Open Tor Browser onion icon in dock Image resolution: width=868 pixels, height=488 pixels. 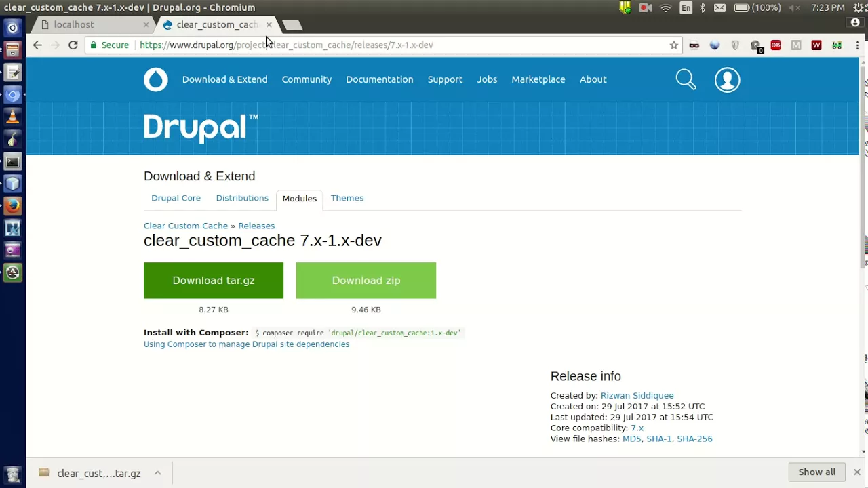click(x=12, y=140)
